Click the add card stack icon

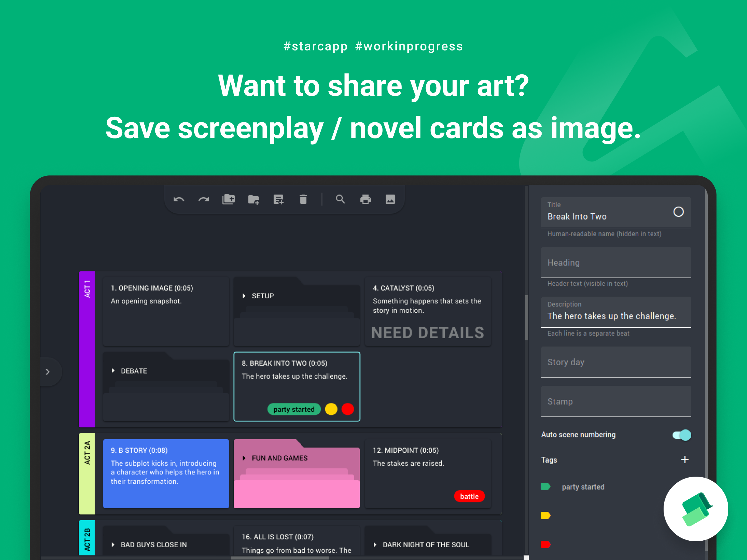tap(229, 199)
